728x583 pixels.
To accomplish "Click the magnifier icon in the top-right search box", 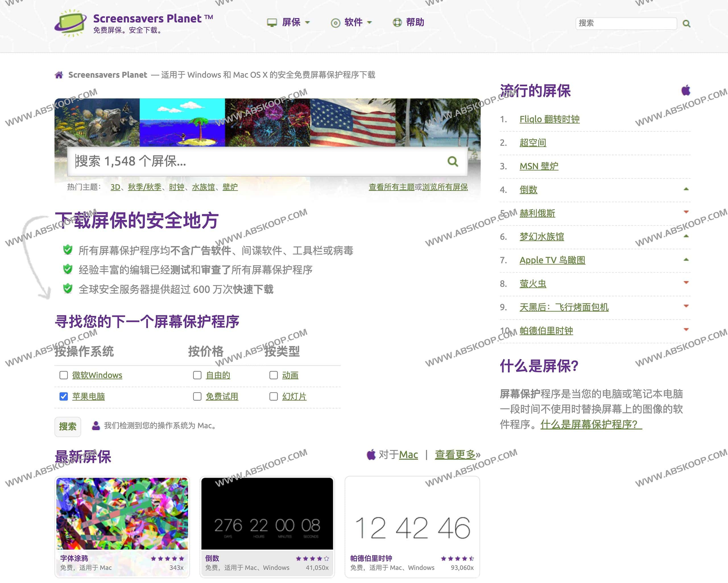I will tap(686, 24).
